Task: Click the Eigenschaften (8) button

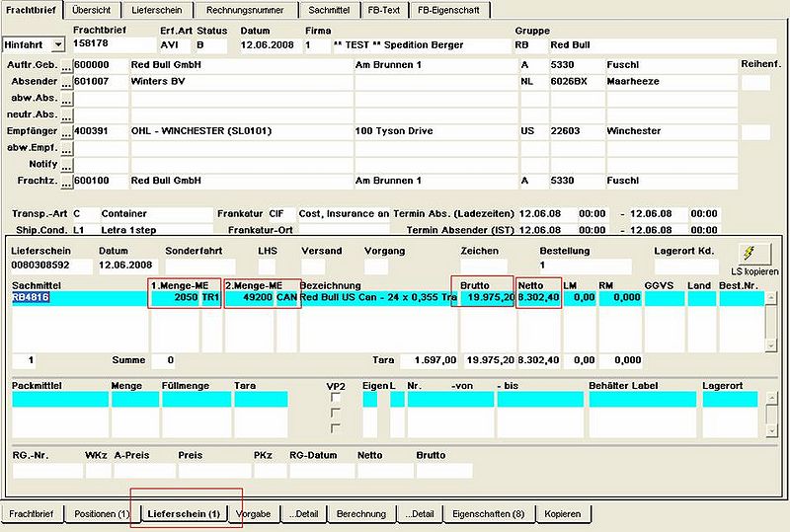Action: tap(488, 514)
